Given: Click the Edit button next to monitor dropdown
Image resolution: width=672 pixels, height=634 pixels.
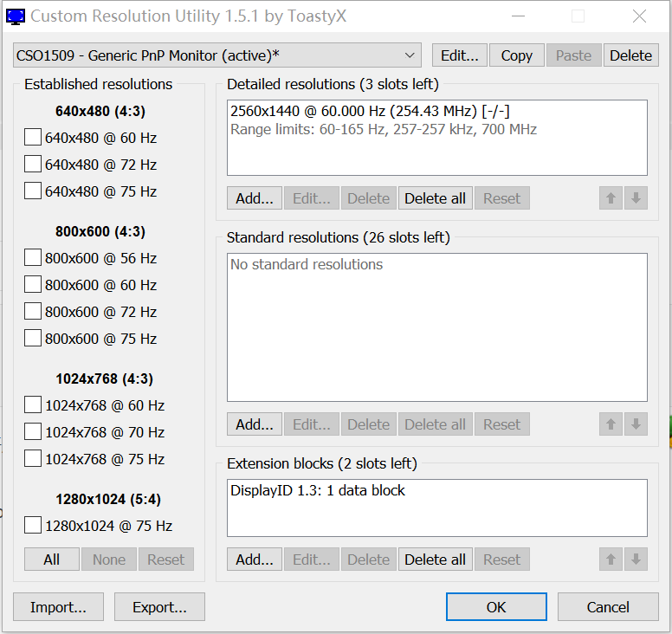Looking at the screenshot, I should tap(459, 55).
